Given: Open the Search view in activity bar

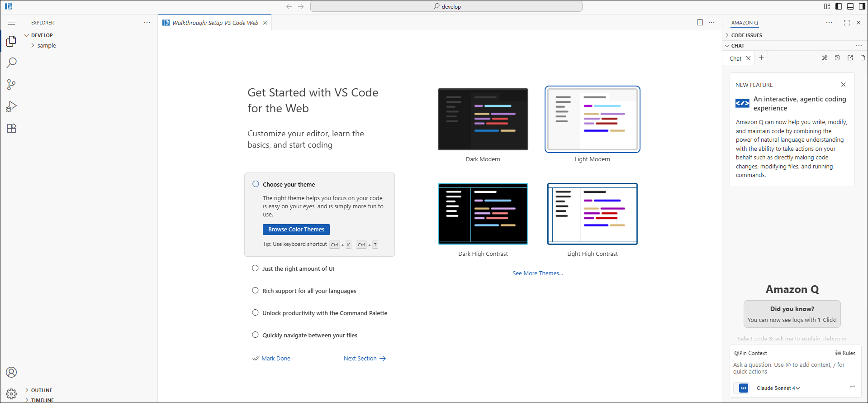Looking at the screenshot, I should coord(11,62).
